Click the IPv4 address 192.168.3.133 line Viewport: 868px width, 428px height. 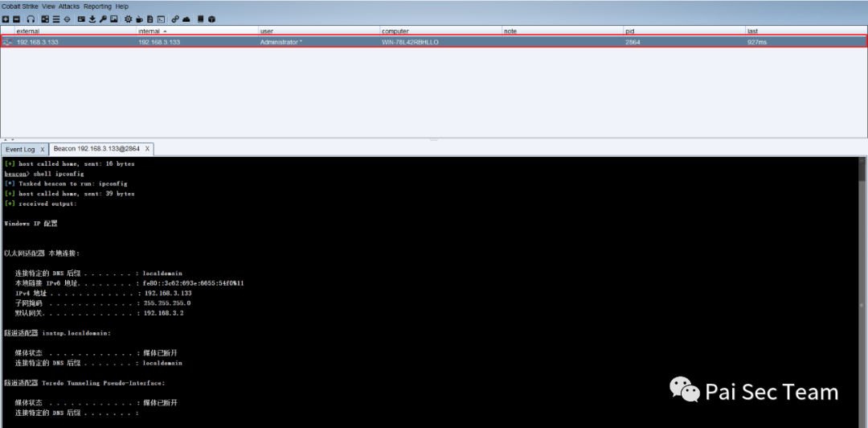pyautogui.click(x=103, y=294)
